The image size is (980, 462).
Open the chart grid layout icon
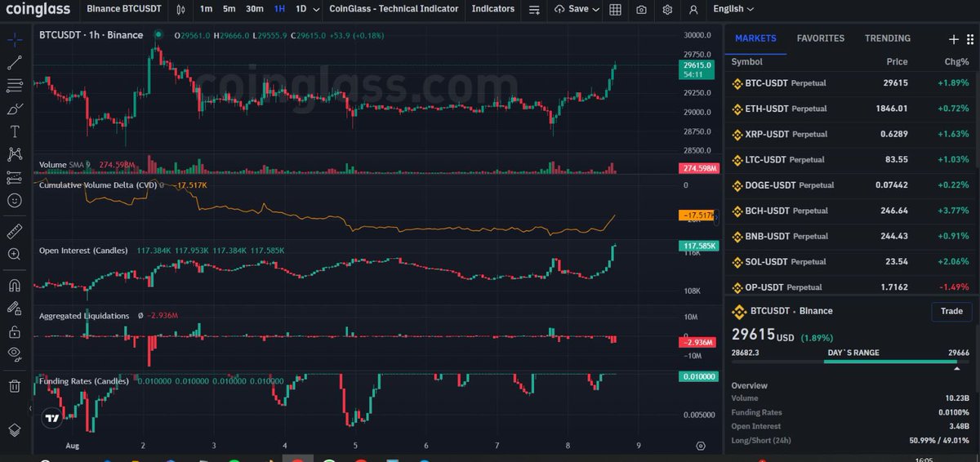615,10
